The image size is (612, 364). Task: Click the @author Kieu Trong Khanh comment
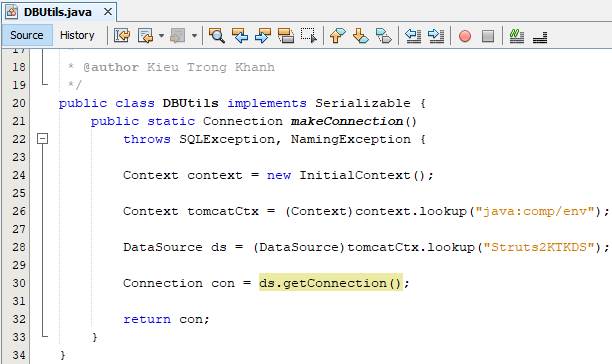coord(179,67)
